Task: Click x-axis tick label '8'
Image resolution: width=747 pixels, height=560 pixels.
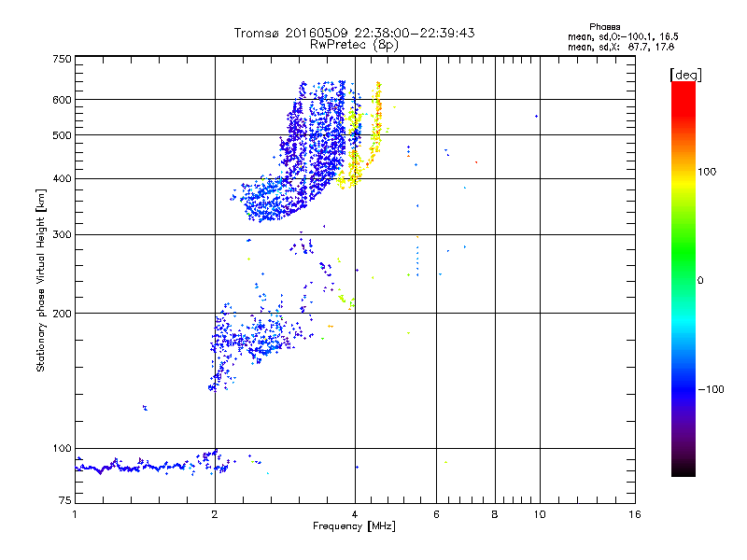Action: pos(495,514)
